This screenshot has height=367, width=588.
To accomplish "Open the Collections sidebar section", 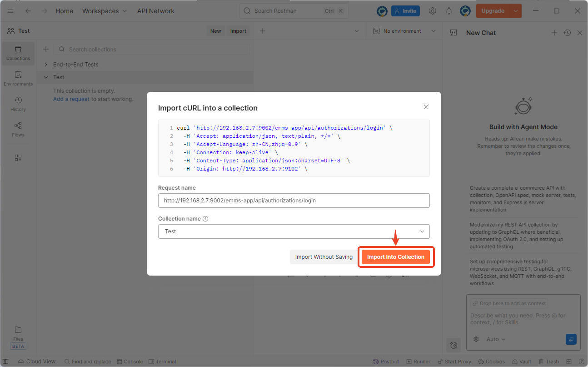I will pos(18,53).
